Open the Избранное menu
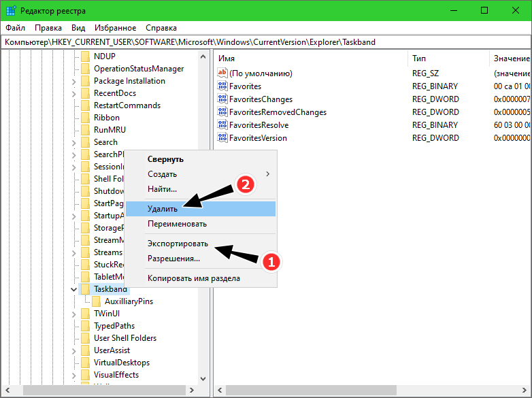This screenshot has width=532, height=398. point(116,28)
